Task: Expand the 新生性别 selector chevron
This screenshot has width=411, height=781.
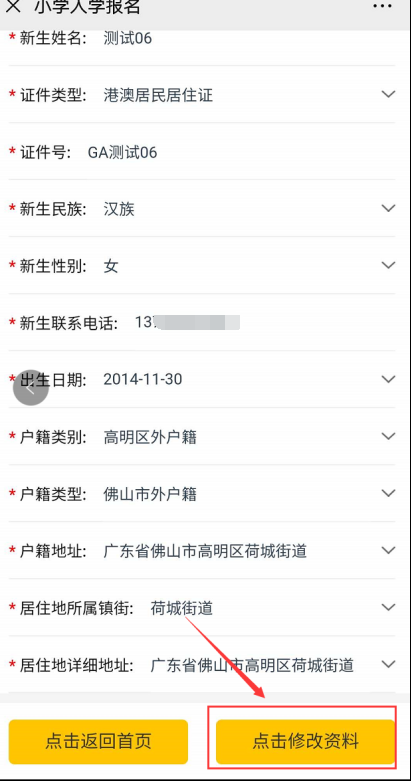Action: click(x=388, y=265)
